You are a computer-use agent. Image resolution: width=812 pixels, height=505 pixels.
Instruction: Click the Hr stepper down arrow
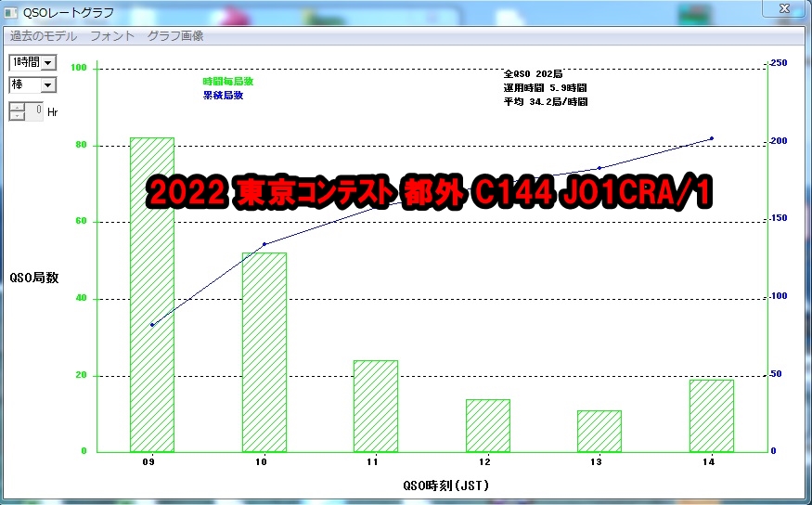coord(18,116)
